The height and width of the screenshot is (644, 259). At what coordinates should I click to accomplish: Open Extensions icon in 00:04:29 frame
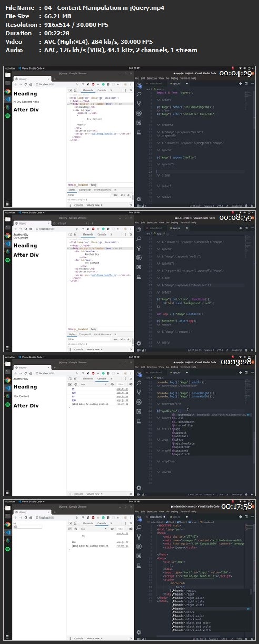[x=139, y=123]
